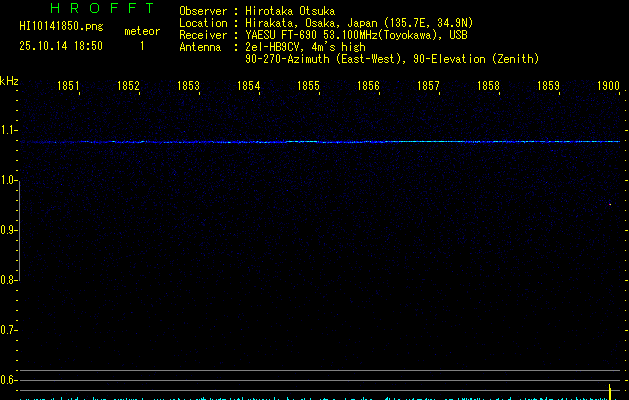Screen dimensions: 629x400
Task: Click the yellow spike in bottom power graph
Action: pos(610,390)
